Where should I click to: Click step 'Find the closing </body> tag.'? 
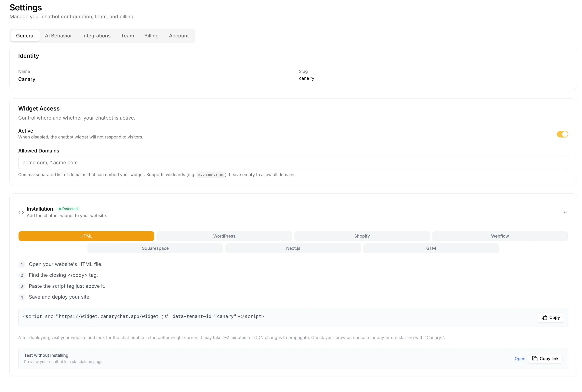pos(63,275)
